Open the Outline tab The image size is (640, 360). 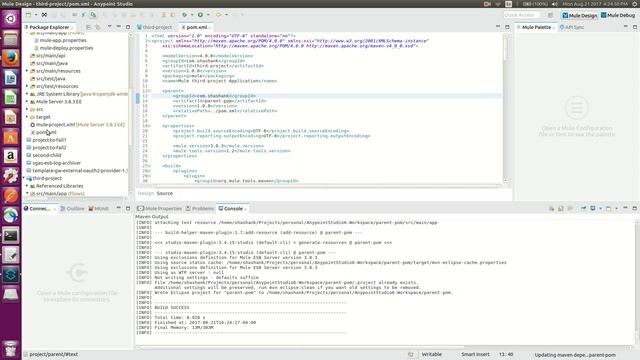[73, 208]
